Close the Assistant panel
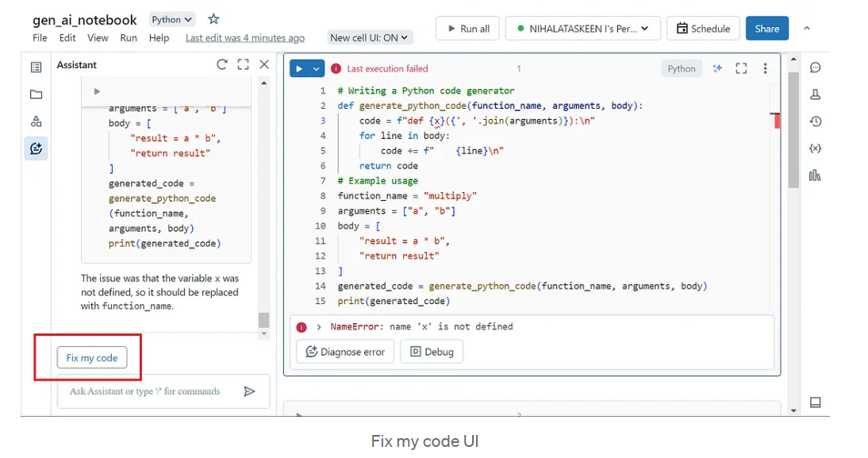Viewport: 868px width, 458px height. (x=264, y=64)
